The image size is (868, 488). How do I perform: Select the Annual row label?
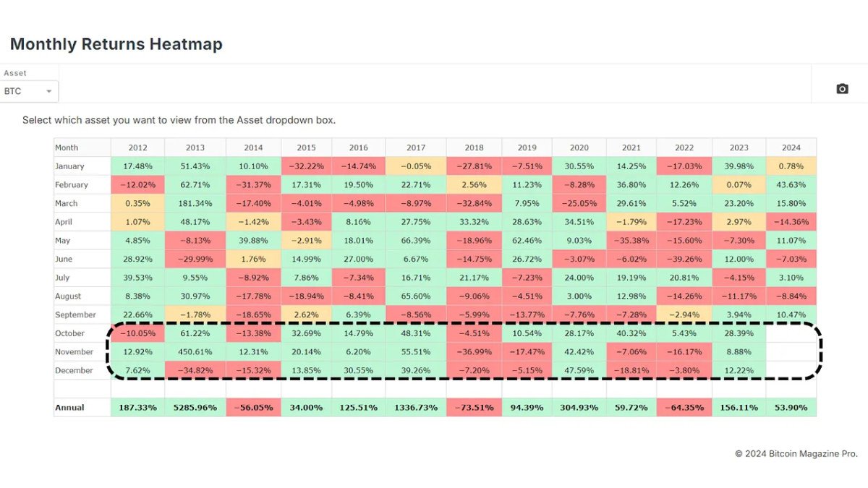(69, 408)
